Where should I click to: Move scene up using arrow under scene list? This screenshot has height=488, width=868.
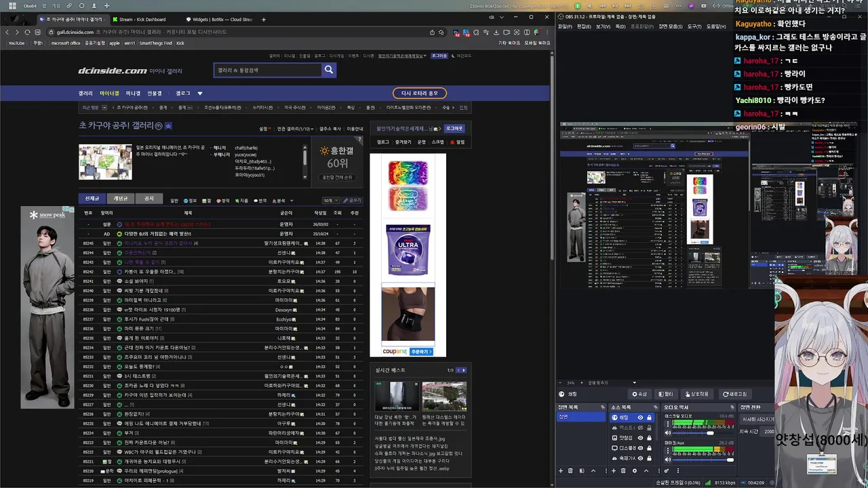593,471
